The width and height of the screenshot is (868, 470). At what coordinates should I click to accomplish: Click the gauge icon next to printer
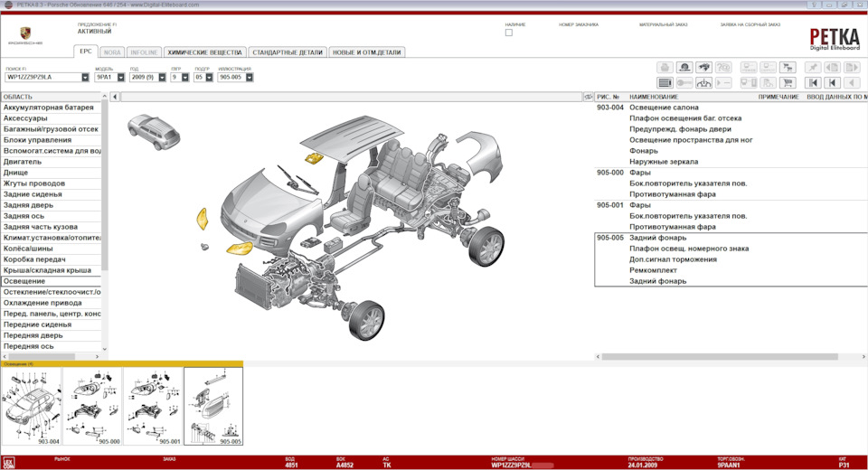tap(684, 67)
